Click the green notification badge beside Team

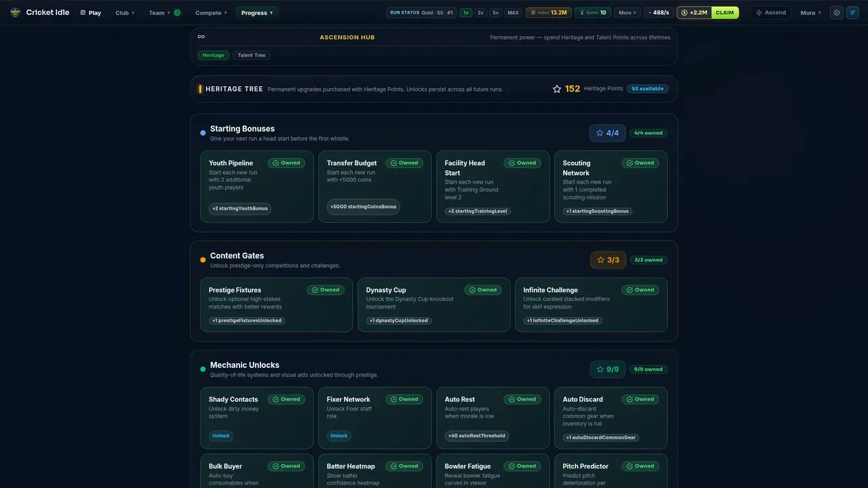click(x=177, y=12)
